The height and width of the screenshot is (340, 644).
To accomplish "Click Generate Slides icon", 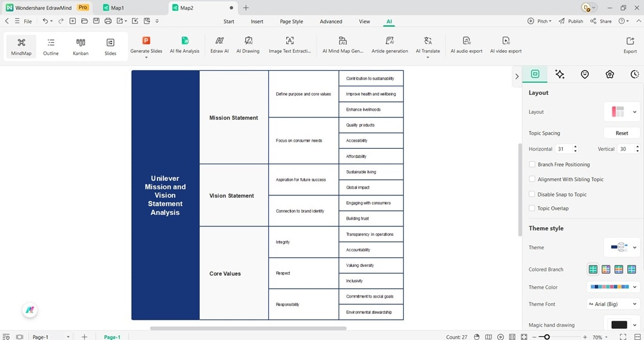I will click(x=146, y=40).
